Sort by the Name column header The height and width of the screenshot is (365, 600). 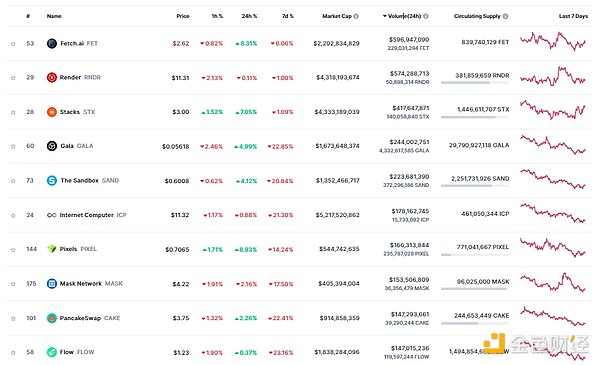point(54,16)
